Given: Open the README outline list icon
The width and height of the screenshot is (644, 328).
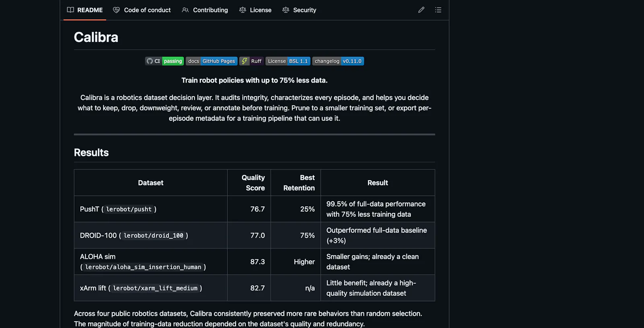Looking at the screenshot, I should (x=438, y=10).
